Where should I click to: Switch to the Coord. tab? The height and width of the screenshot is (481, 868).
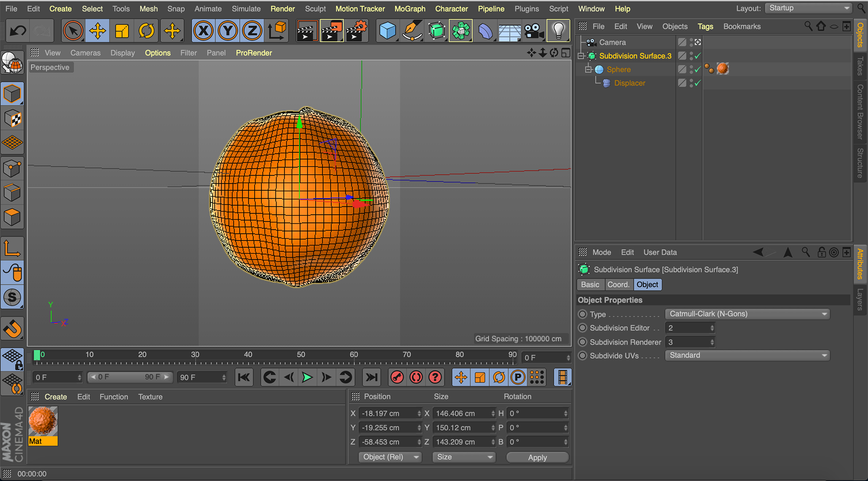(618, 285)
